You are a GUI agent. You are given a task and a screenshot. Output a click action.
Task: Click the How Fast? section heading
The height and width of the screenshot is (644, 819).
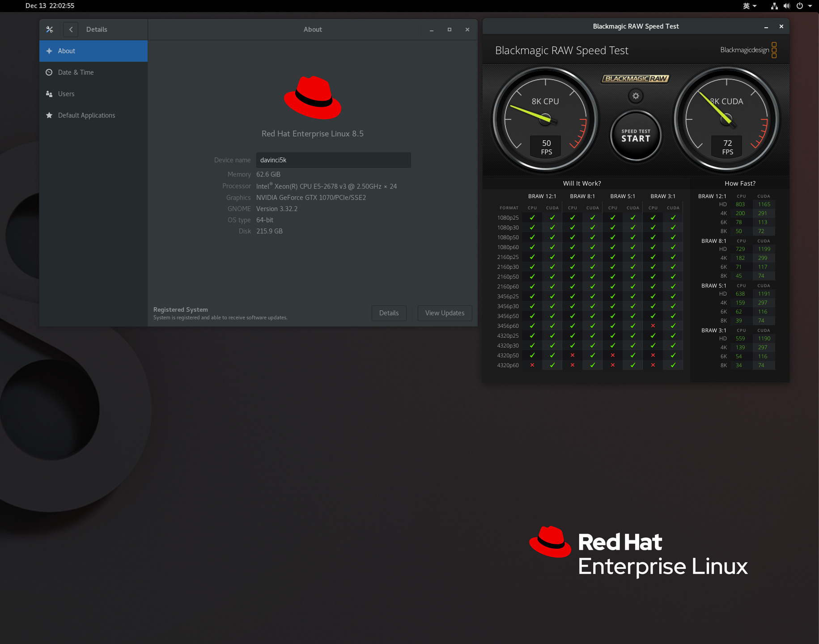[x=740, y=183]
